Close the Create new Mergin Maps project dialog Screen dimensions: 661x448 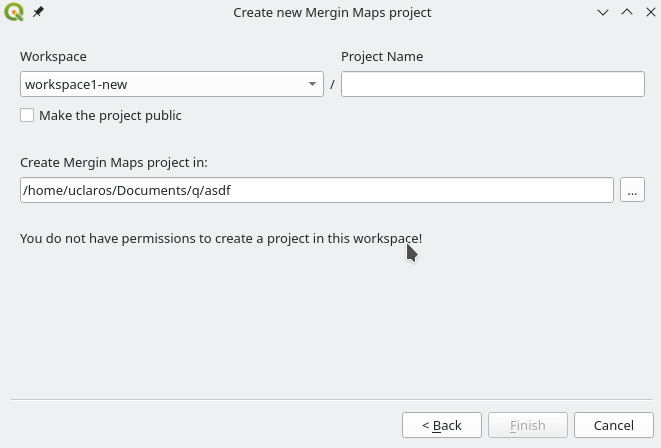(x=651, y=12)
